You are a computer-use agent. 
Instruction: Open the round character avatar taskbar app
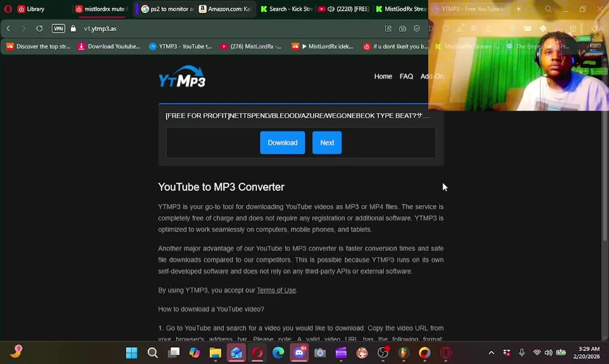click(362, 353)
